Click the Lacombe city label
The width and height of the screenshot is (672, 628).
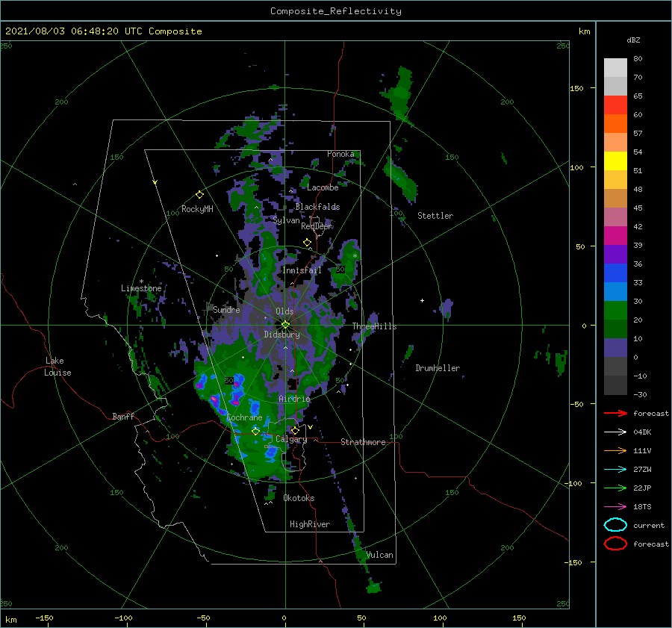click(x=323, y=187)
